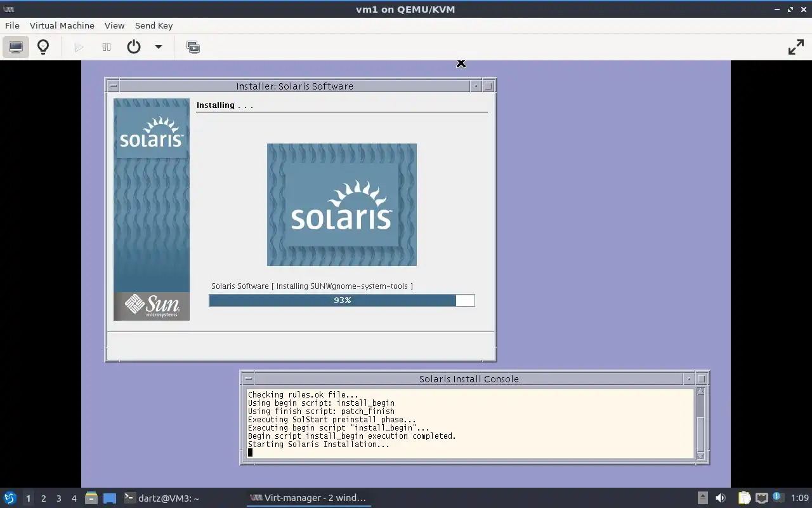
Task: Open the network status tray icon
Action: point(761,498)
